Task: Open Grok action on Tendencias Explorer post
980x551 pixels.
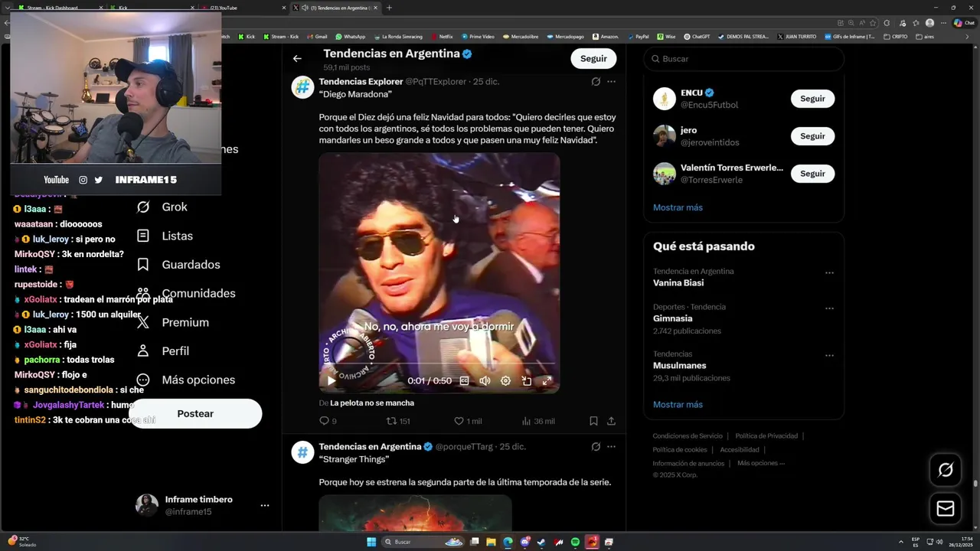Action: coord(596,82)
